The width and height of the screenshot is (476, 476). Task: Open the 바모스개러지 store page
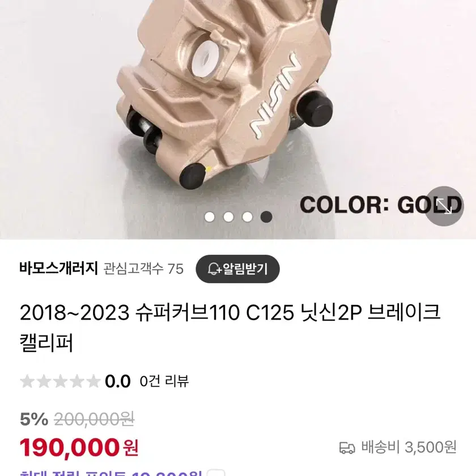click(x=58, y=269)
